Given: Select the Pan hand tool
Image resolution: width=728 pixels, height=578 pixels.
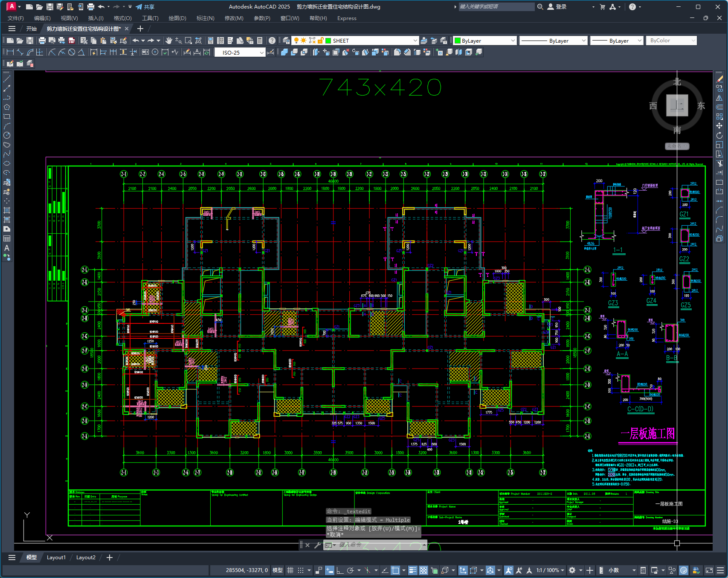Looking at the screenshot, I should [169, 41].
